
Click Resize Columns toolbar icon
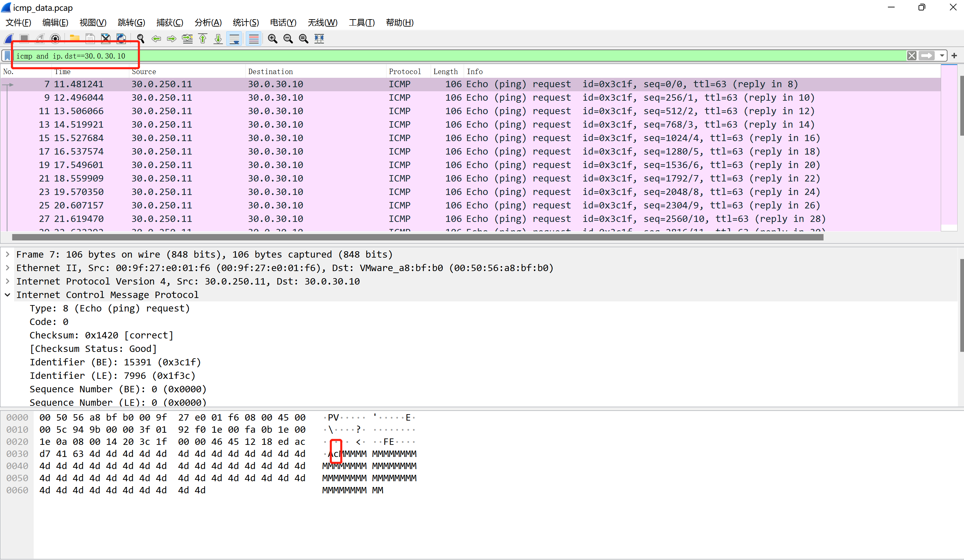(x=319, y=39)
